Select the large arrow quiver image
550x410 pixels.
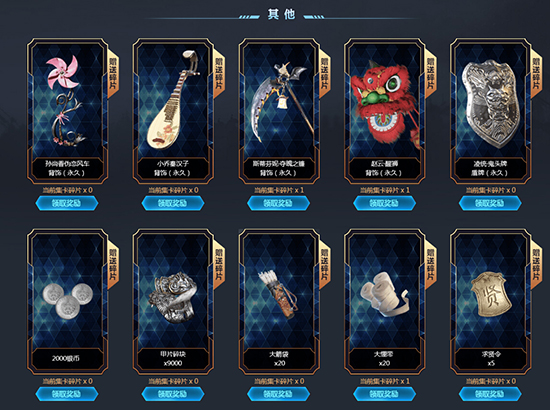click(278, 295)
